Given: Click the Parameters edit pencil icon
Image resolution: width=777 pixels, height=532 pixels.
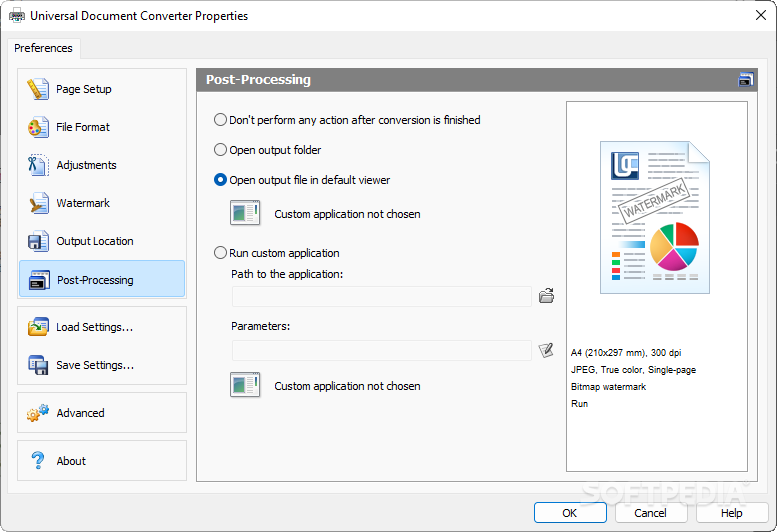Looking at the screenshot, I should 546,350.
